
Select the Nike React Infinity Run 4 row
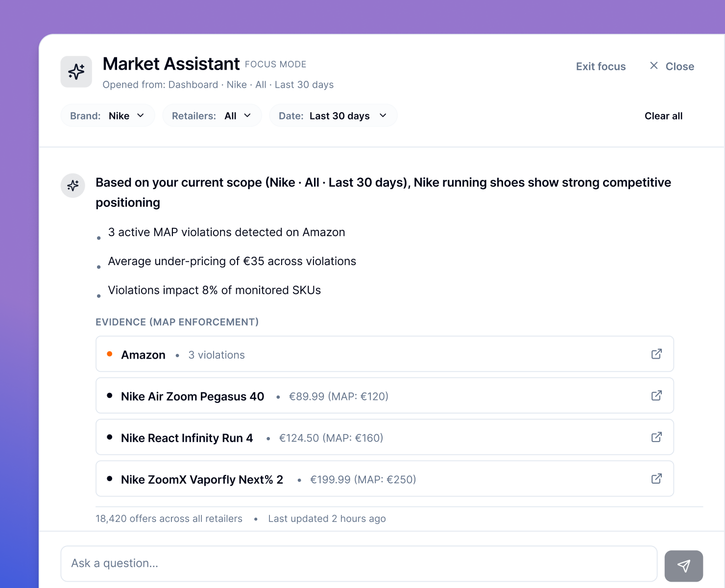point(385,437)
